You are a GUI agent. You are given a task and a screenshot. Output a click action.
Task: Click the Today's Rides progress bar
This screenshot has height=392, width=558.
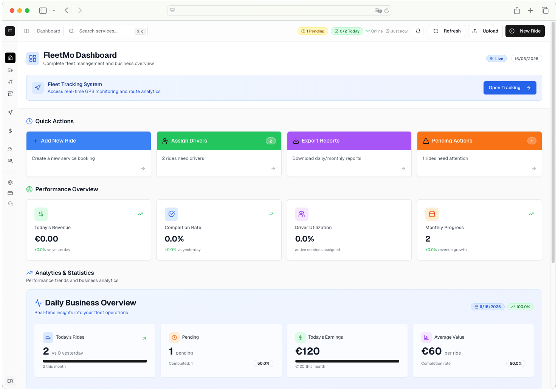click(95, 361)
